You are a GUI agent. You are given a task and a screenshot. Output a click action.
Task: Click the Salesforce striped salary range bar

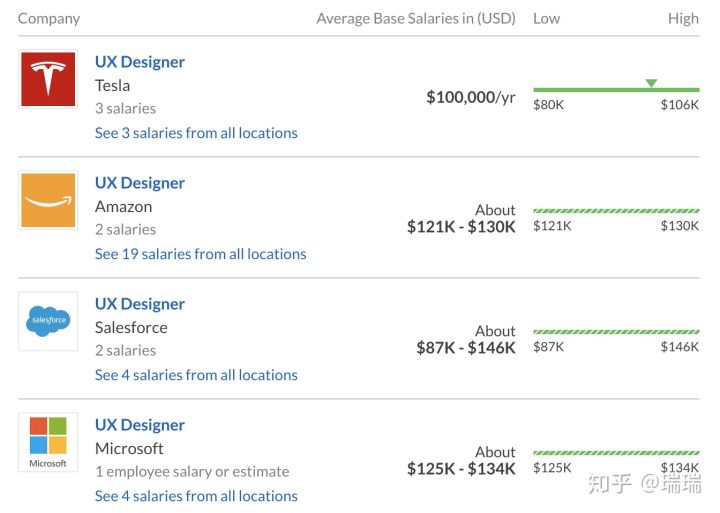tap(616, 332)
